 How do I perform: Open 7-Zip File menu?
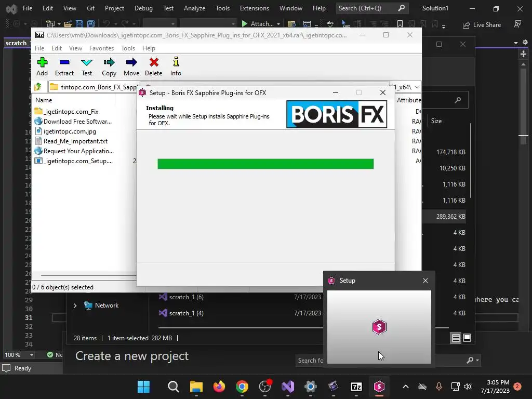point(39,48)
